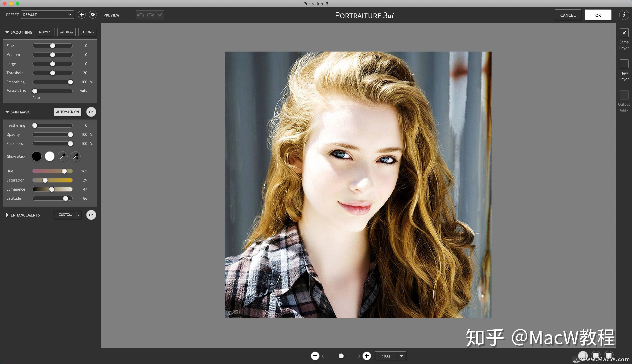The width and height of the screenshot is (632, 364).
Task: Open the 103% zoom level dropdown
Action: pos(401,356)
